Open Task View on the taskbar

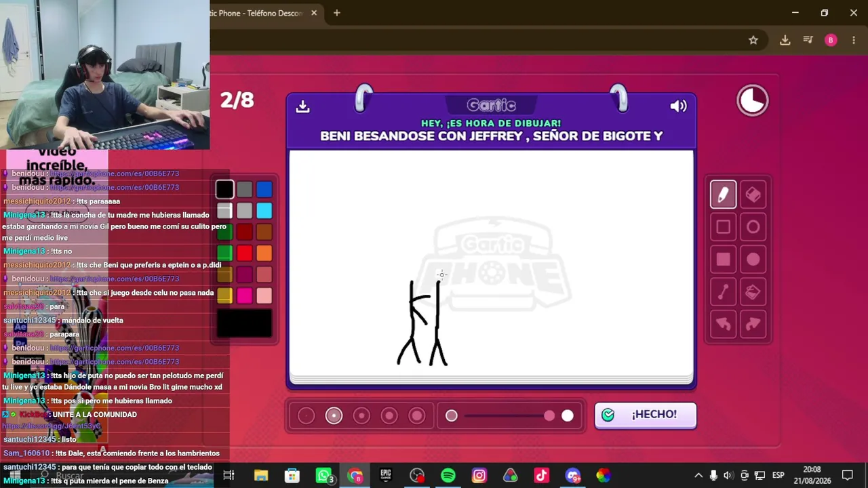[x=229, y=476]
